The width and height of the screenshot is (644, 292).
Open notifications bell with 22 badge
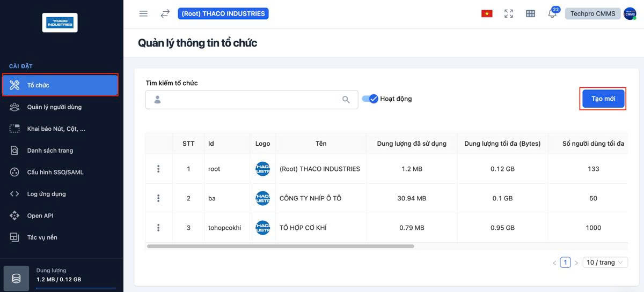pos(552,14)
